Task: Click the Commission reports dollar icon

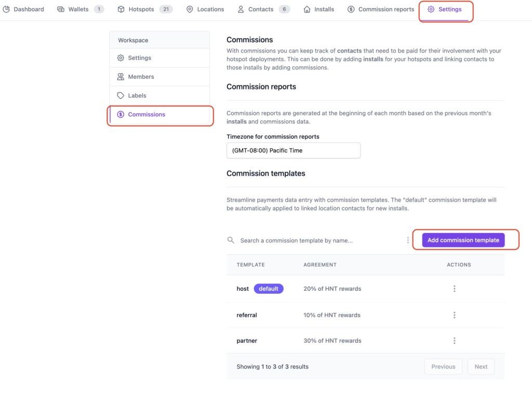Action: pyautogui.click(x=351, y=9)
